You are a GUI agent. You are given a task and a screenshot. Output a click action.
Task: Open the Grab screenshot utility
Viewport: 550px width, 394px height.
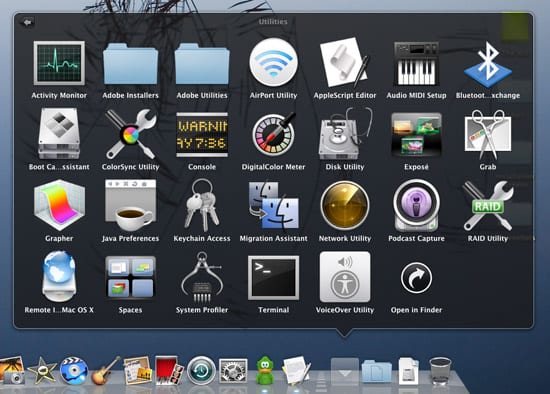[488, 135]
